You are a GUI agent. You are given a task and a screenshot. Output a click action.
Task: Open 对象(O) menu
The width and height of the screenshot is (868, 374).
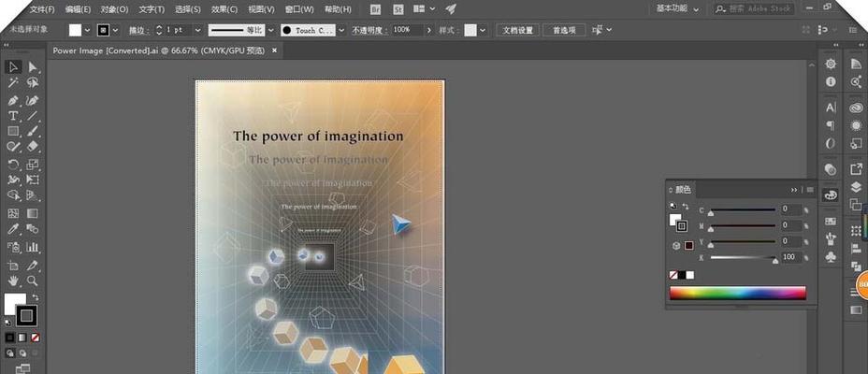[115, 9]
